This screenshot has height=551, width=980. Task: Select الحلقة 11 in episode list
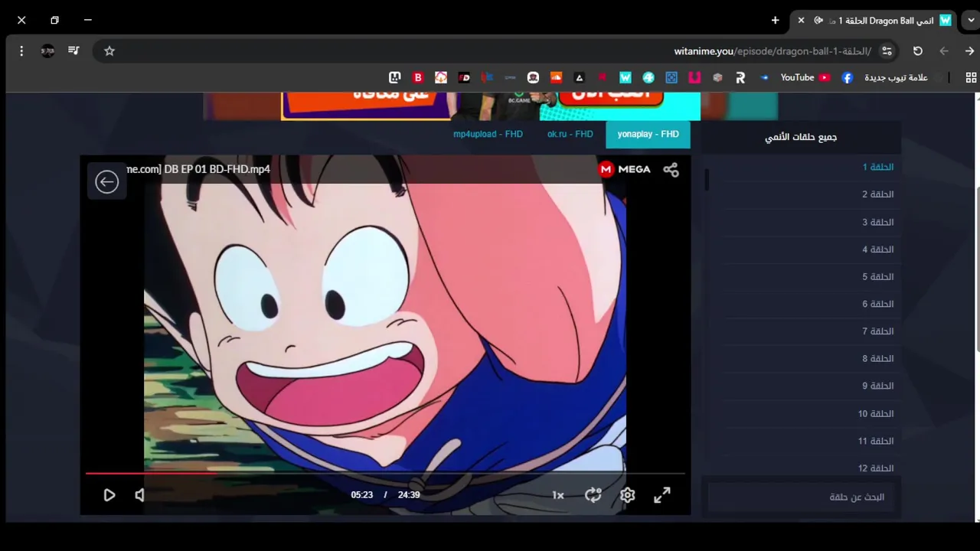click(x=876, y=441)
